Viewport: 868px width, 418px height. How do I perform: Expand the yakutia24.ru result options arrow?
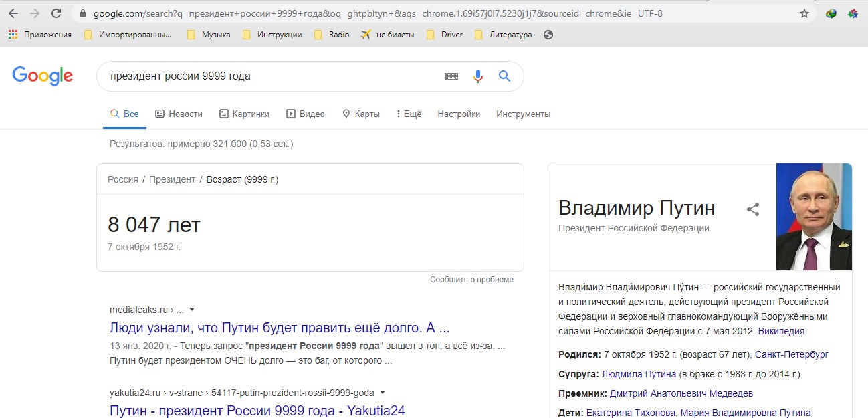[x=382, y=393]
